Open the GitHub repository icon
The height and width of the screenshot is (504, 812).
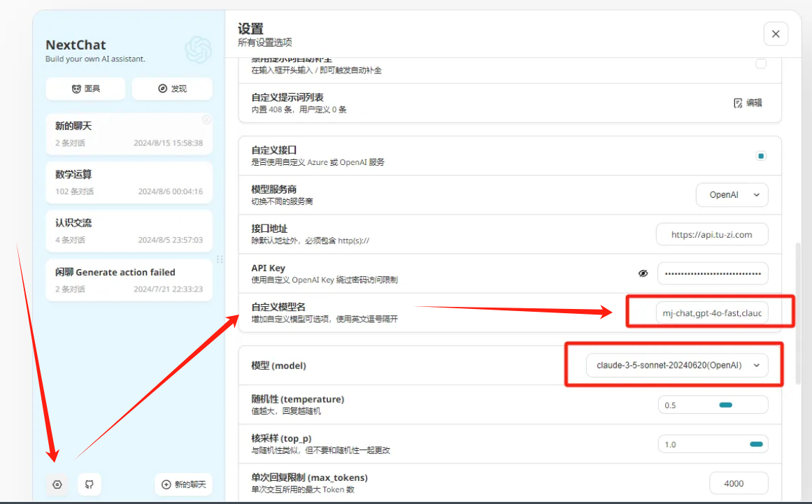point(90,484)
